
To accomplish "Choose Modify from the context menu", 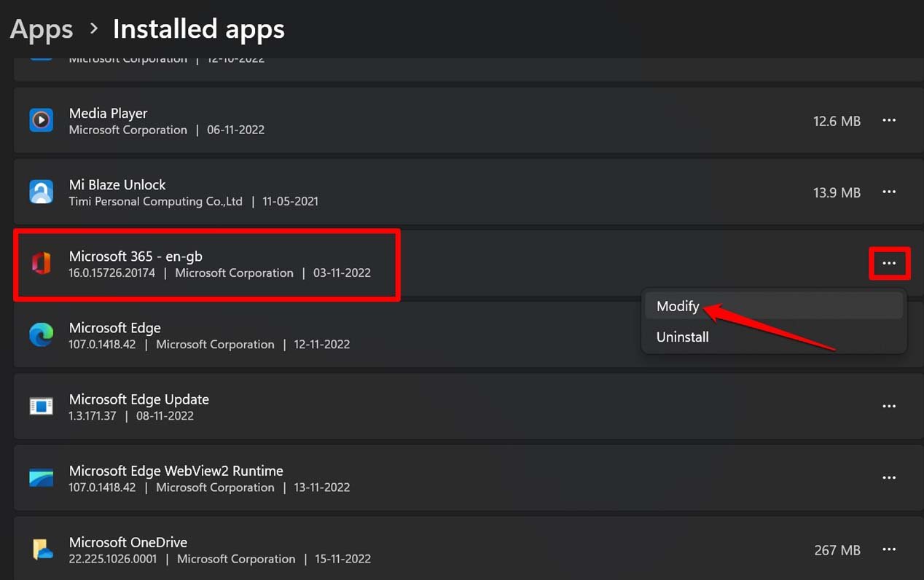I will [x=774, y=307].
